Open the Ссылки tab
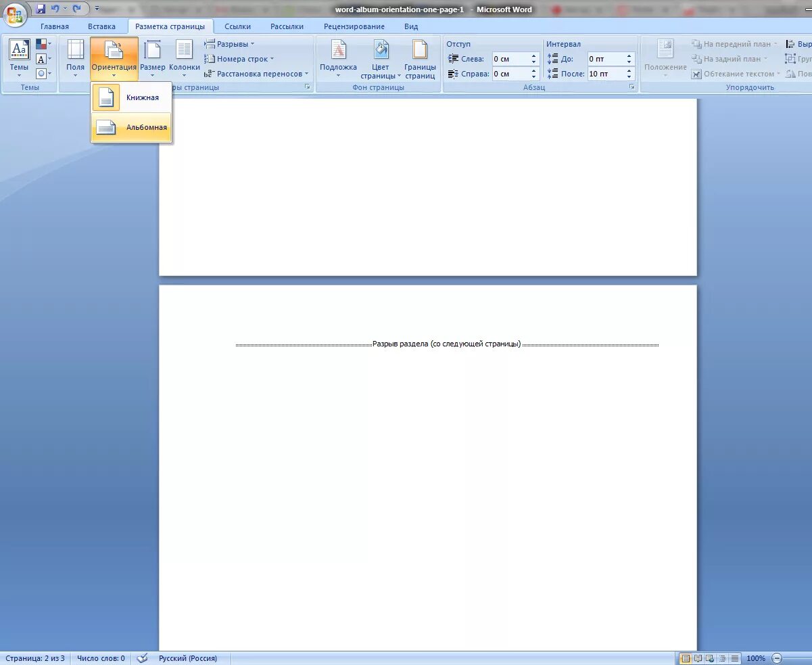 237,26
